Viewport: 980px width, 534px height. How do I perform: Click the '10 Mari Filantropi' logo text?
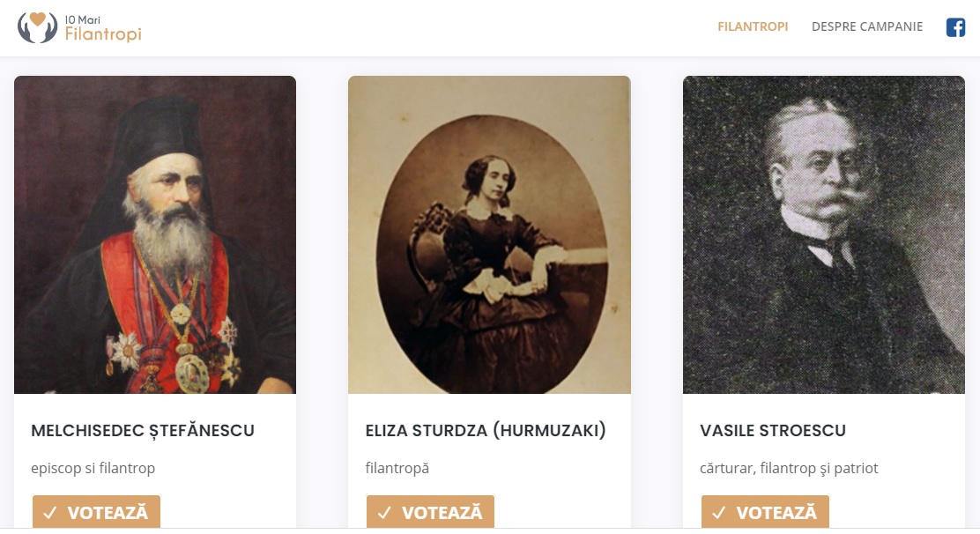(x=102, y=28)
